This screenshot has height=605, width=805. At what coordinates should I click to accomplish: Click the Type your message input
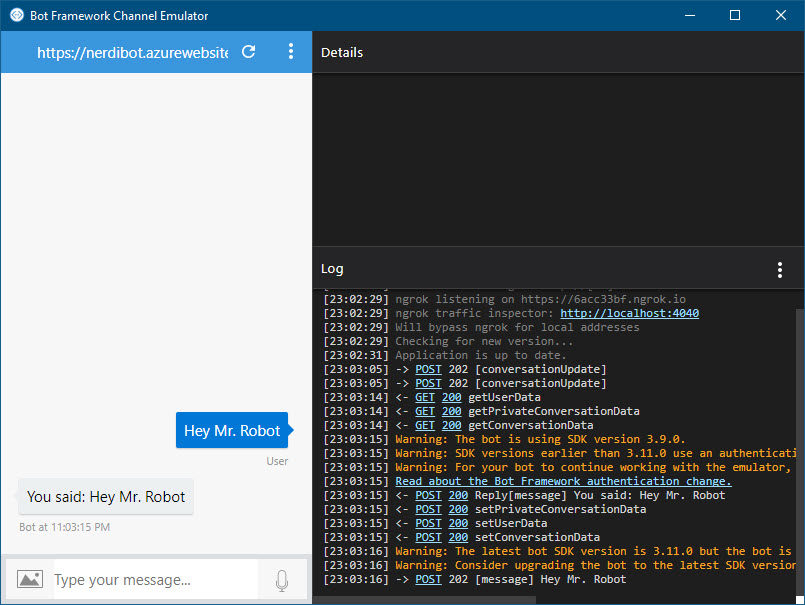coord(156,580)
